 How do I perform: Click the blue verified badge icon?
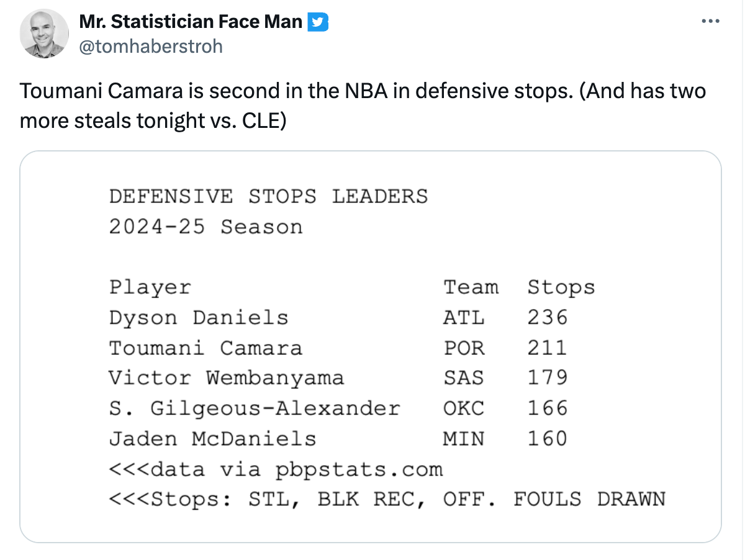click(318, 22)
